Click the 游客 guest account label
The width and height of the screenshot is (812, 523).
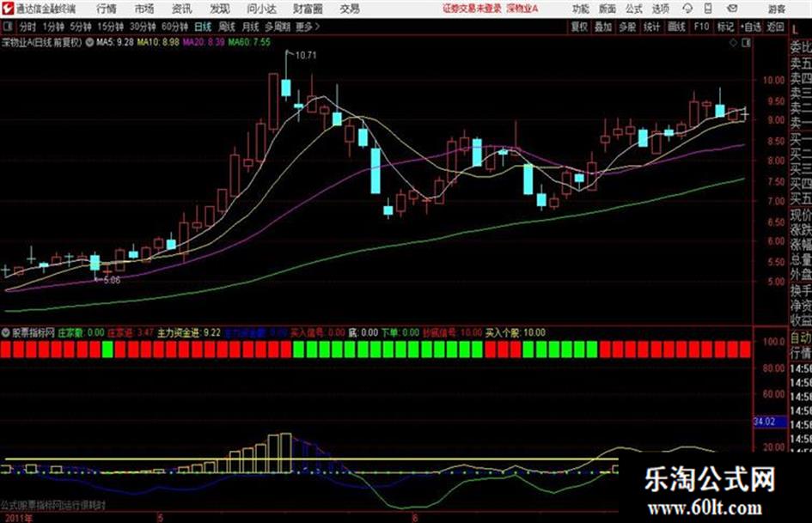click(x=776, y=9)
